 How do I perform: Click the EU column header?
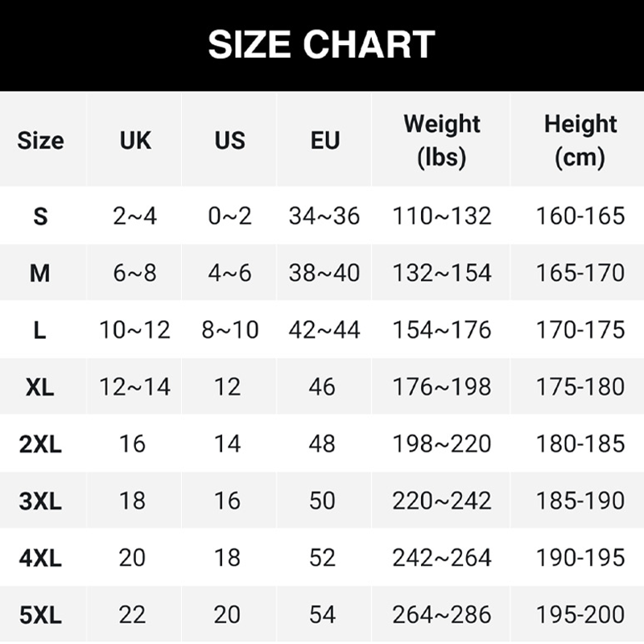pos(324,140)
